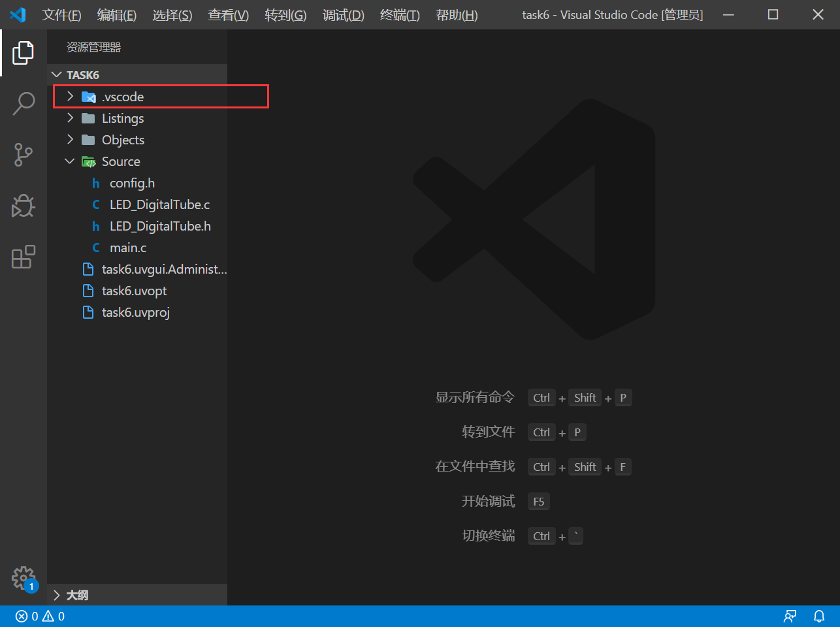Open the 查看(V) menu
Image resolution: width=840 pixels, height=627 pixels.
(x=229, y=15)
